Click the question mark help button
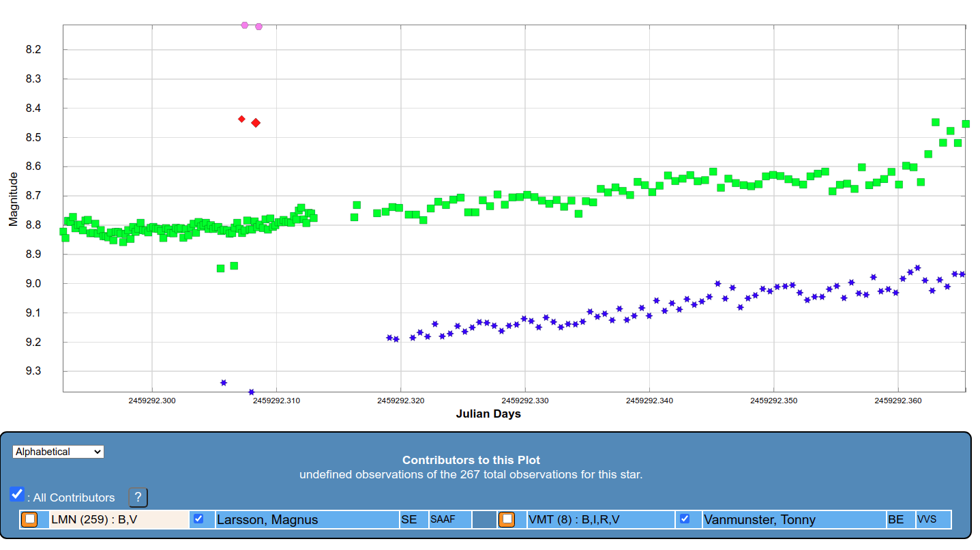Viewport: 980px width, 550px height. (138, 497)
